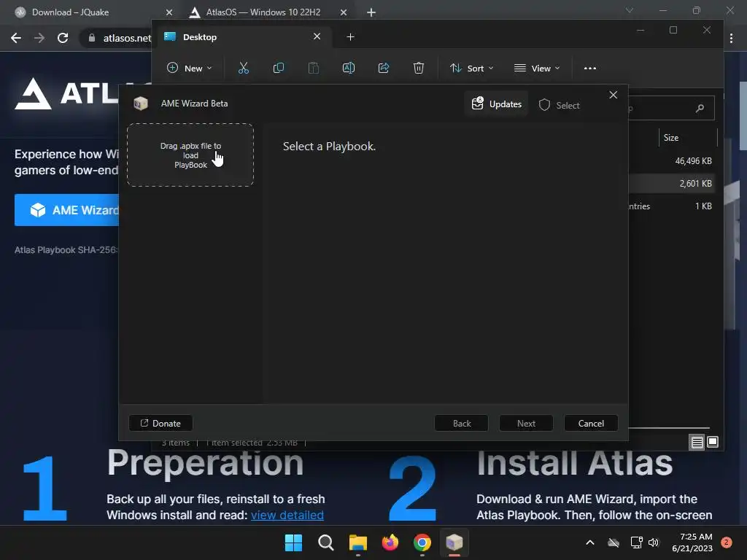Switch Explorer to details view icon
This screenshot has height=560, width=747.
(697, 443)
